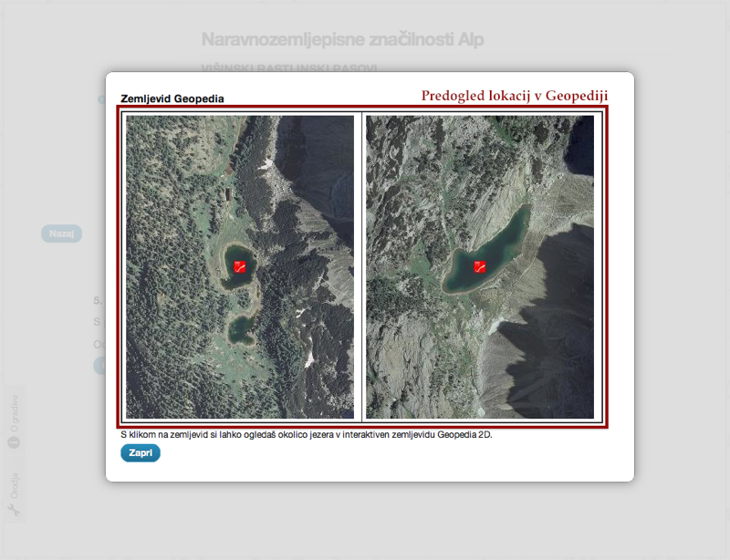Click the Višinski rastlinski pasovi subtitle
Image resolution: width=730 pixels, height=560 pixels.
(288, 68)
